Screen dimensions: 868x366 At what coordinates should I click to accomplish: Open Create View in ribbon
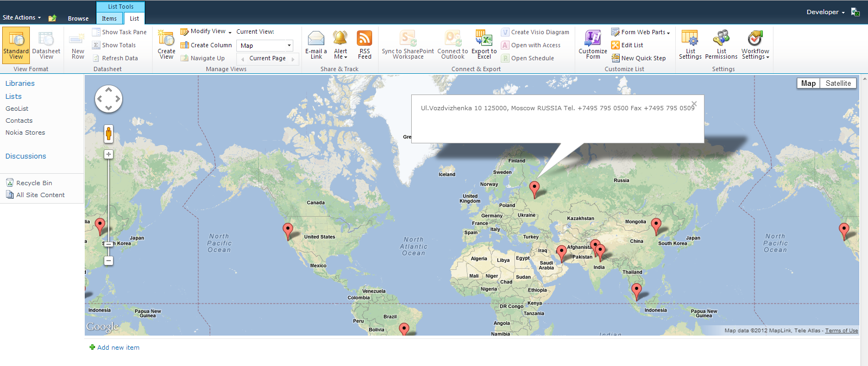(166, 45)
